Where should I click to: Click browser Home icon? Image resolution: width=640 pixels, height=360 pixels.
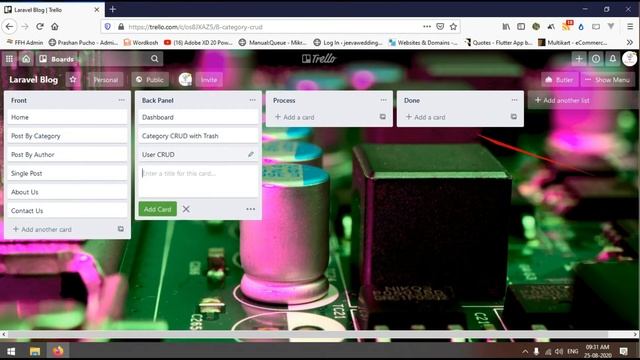pyautogui.click(x=55, y=27)
